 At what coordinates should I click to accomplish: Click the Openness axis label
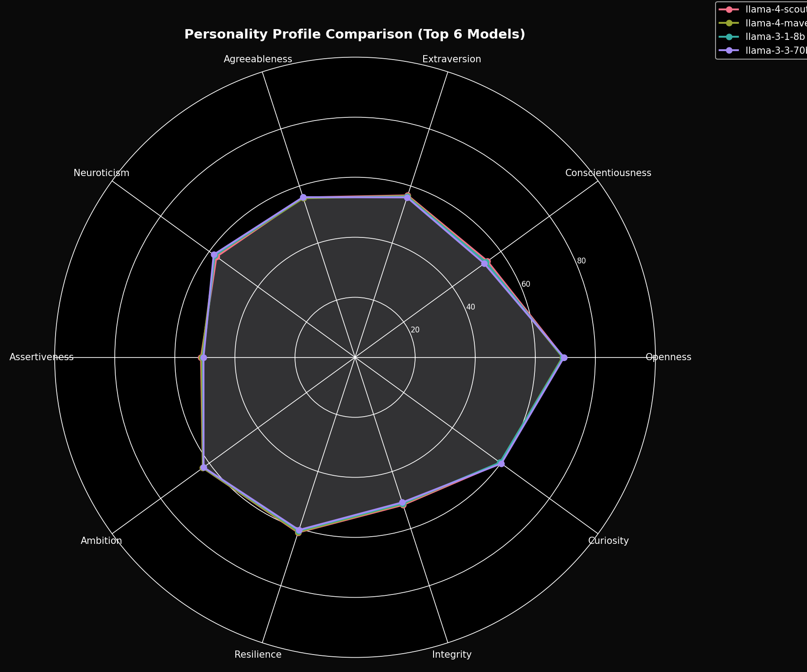(668, 357)
